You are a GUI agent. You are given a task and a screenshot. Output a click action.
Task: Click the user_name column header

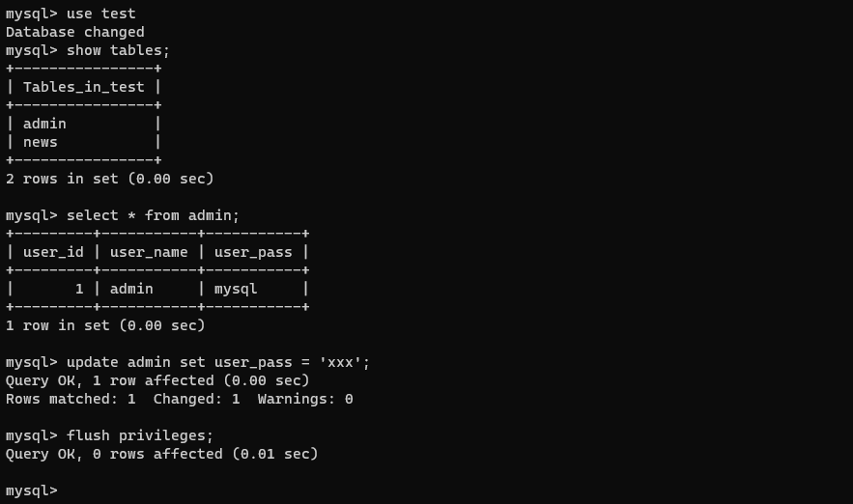149,252
